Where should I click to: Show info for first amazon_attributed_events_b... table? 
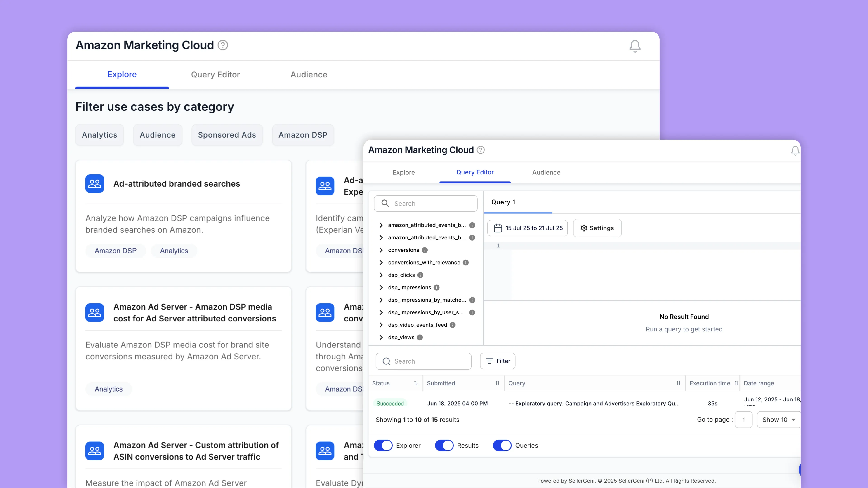click(x=472, y=225)
